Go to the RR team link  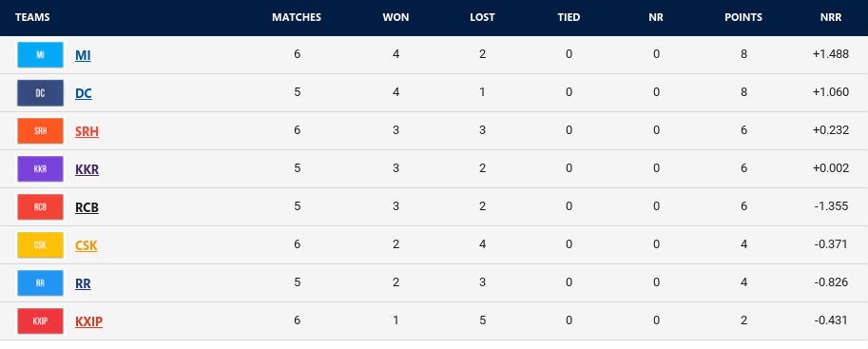tap(83, 283)
